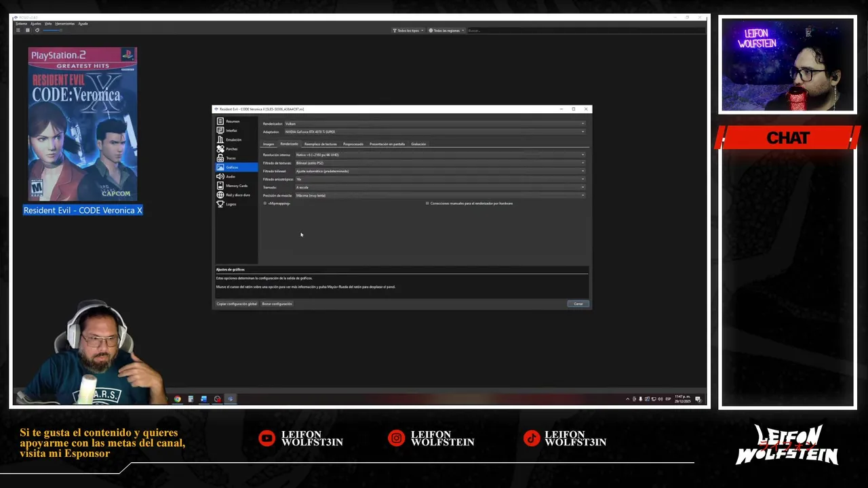Screen dimensions: 868x488
Task: Switch to the Grabación tab
Action: click(x=418, y=144)
